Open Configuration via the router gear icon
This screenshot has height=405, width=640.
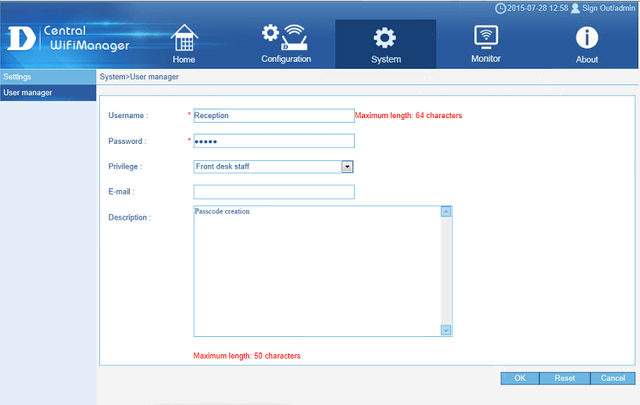coord(285,37)
